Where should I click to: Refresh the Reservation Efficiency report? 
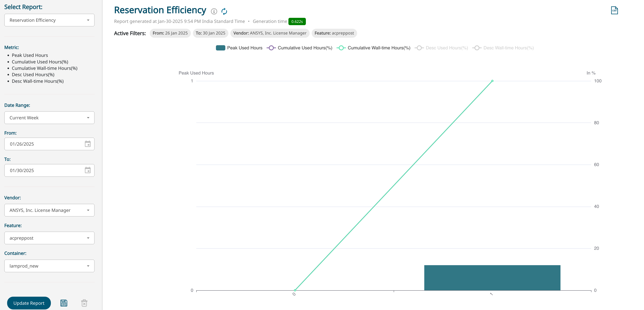(224, 11)
